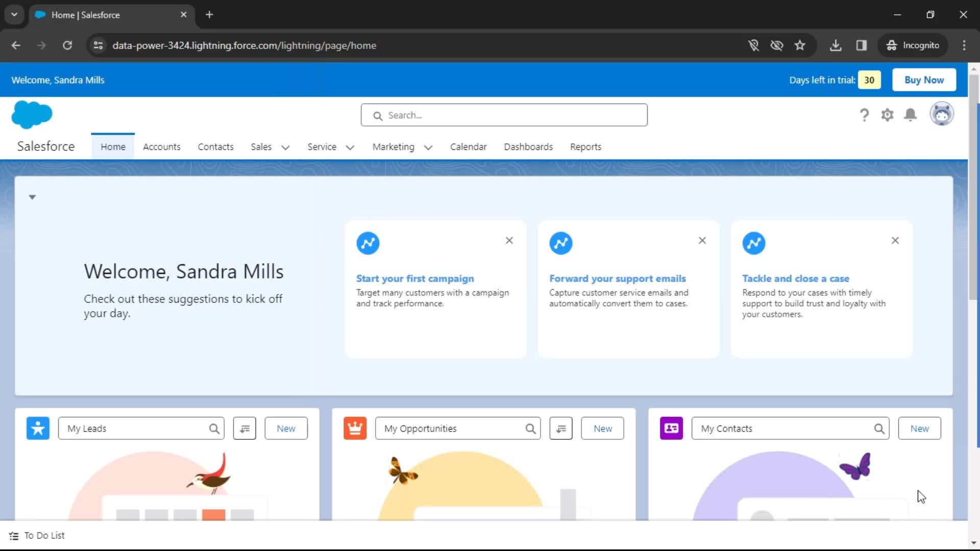The width and height of the screenshot is (980, 551).
Task: Collapse the welcome suggestions panel
Action: click(x=32, y=197)
